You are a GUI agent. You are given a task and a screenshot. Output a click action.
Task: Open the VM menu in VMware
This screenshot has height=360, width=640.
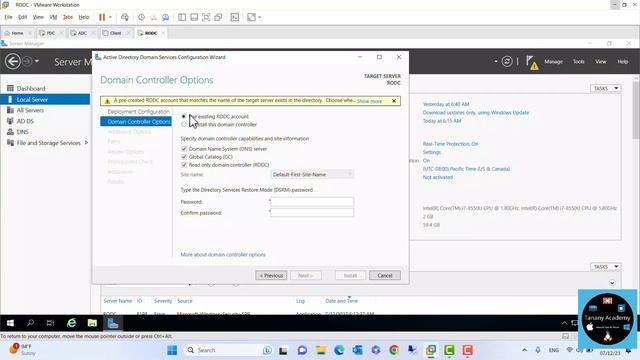coord(53,17)
